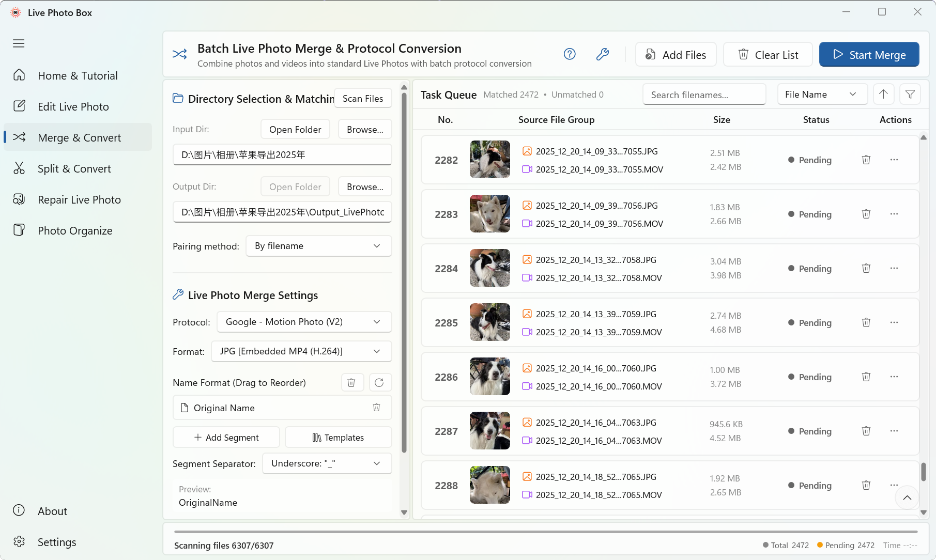This screenshot has height=560, width=936.
Task: Open the Segment Separator dropdown
Action: coord(327,463)
